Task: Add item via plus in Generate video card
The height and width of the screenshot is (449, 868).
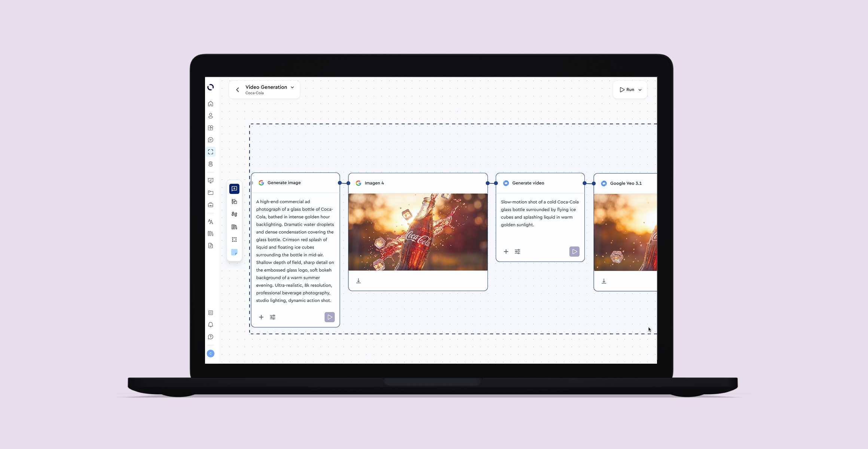Action: tap(506, 252)
